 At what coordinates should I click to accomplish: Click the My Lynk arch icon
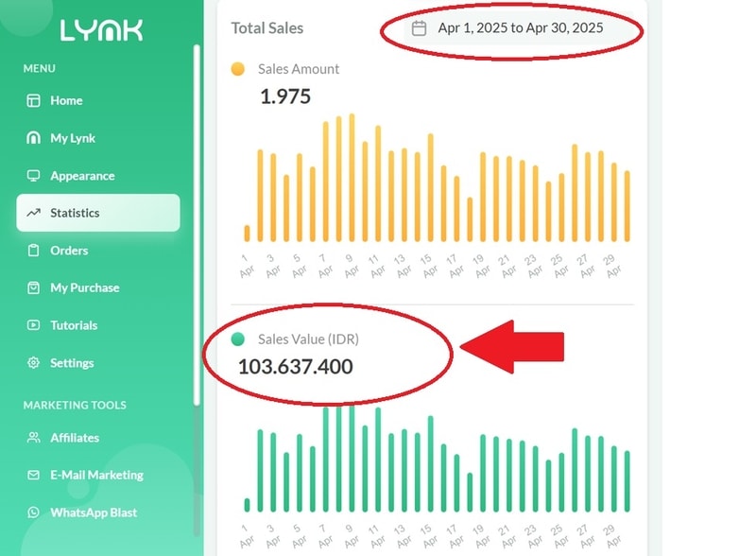click(34, 138)
